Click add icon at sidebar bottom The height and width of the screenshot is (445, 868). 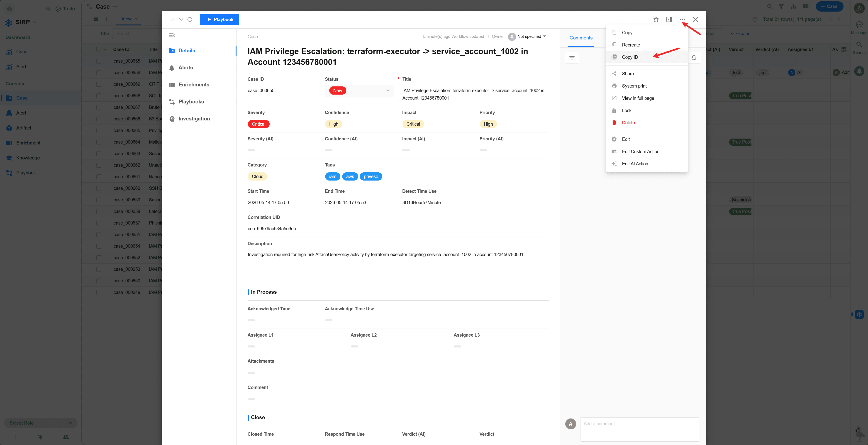[x=16, y=437]
